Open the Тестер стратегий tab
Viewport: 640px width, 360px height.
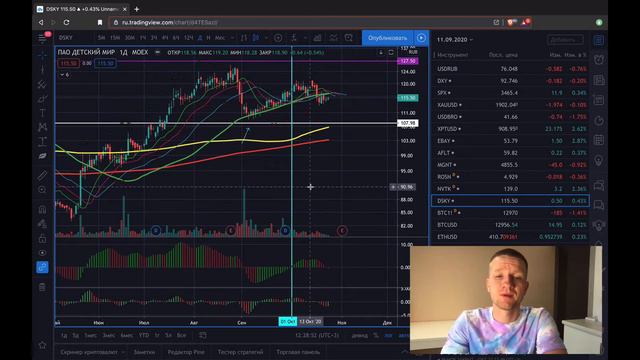tap(240, 352)
